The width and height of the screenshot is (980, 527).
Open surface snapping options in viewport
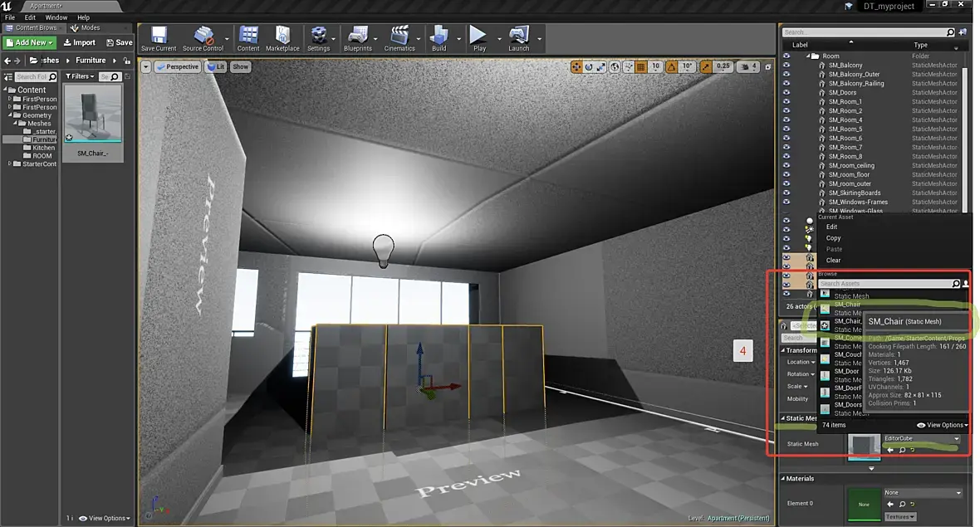pyautogui.click(x=628, y=67)
